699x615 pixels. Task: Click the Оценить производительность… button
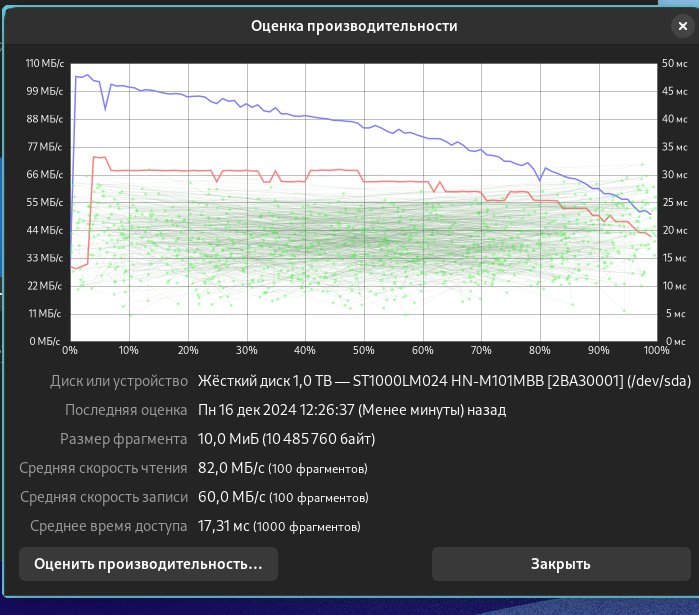[x=148, y=564]
